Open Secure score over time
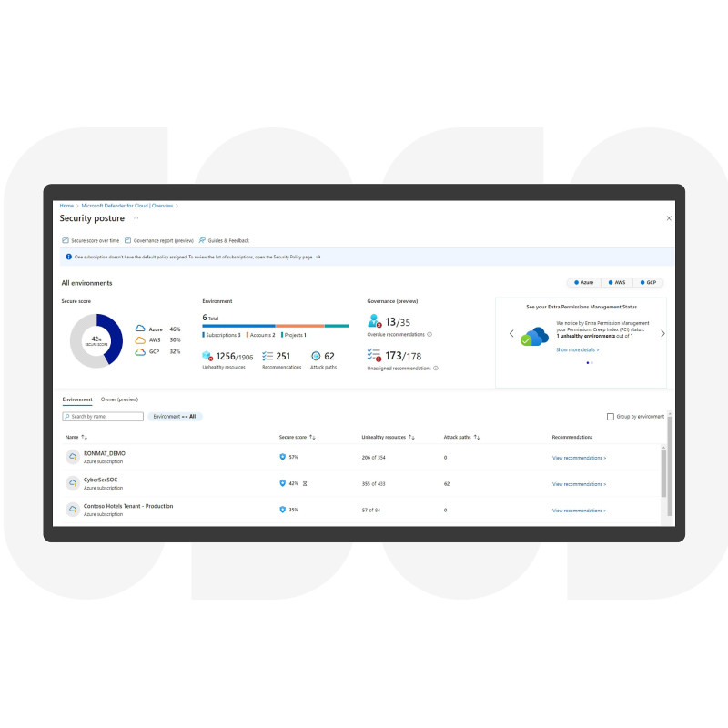The height and width of the screenshot is (728, 728). click(x=90, y=240)
